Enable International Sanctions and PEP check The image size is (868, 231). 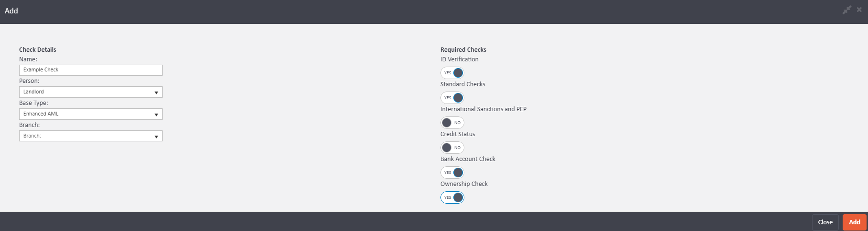coord(452,123)
